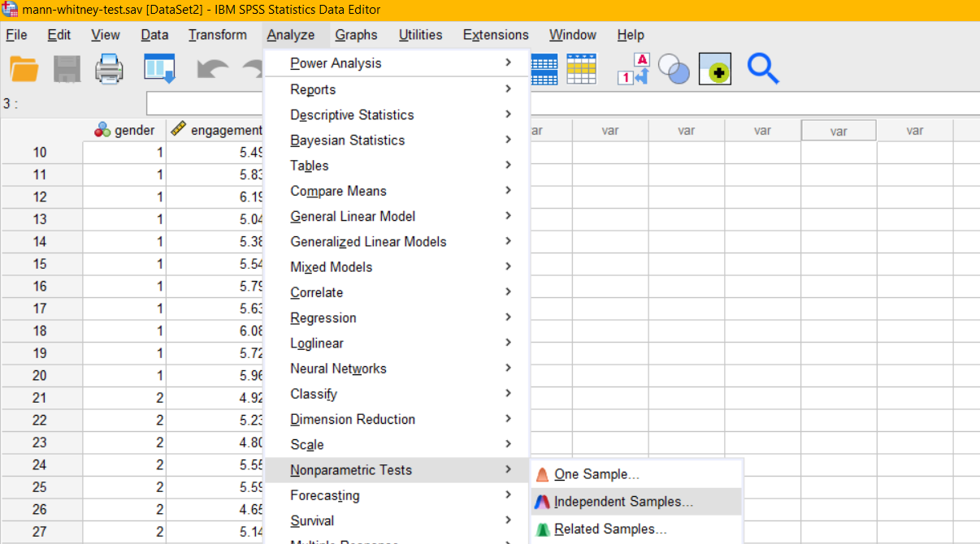Viewport: 980px width, 544px height.
Task: Select the gender column header
Action: 124,130
